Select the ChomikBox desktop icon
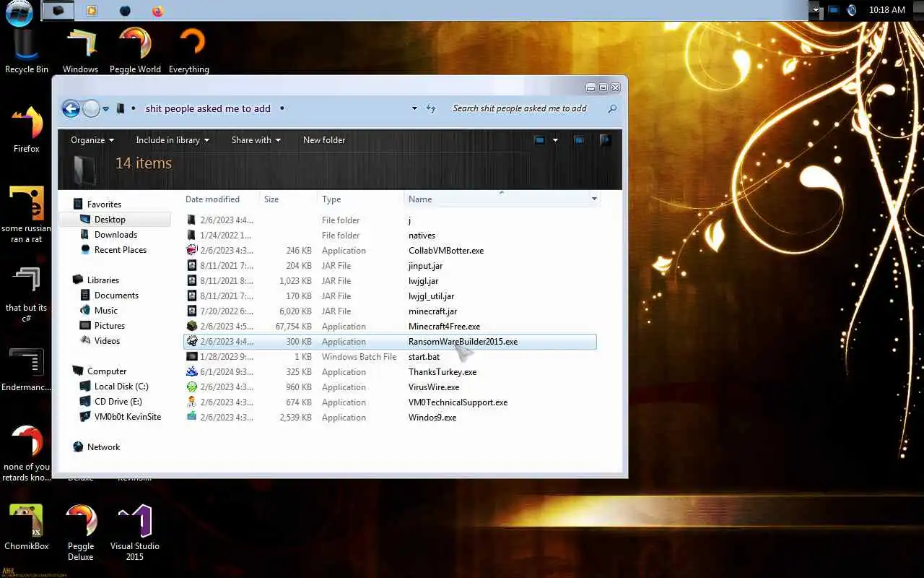924x578 pixels. (27, 527)
